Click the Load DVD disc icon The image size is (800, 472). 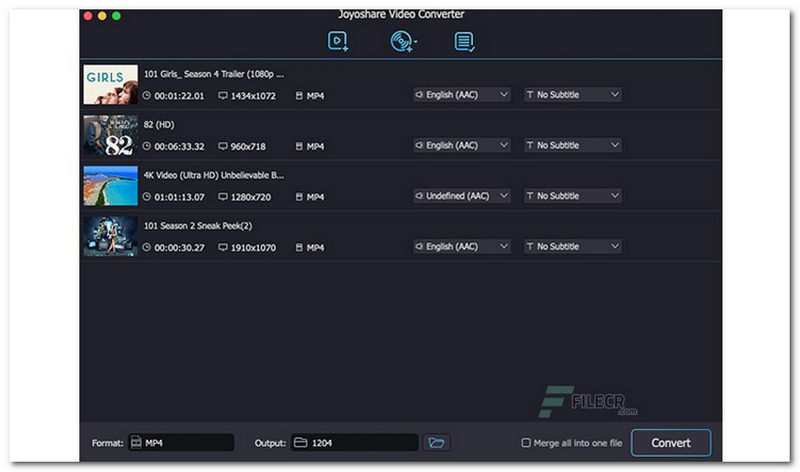pos(401,41)
